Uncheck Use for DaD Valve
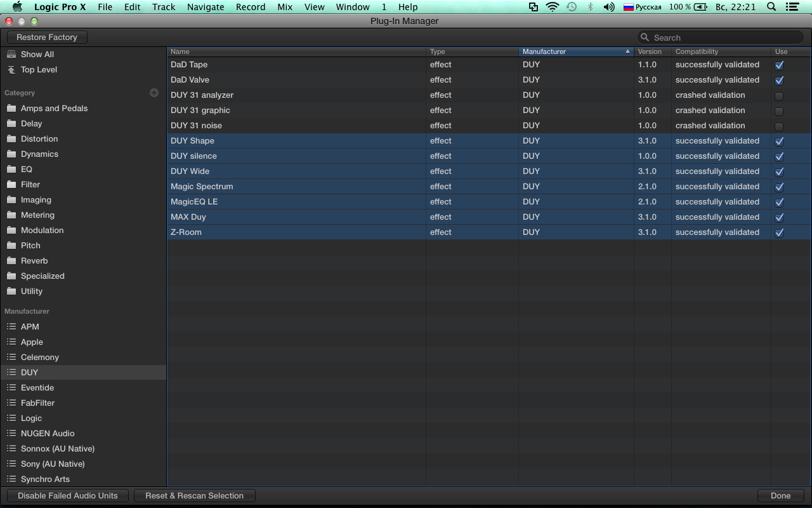This screenshot has width=812, height=508. [779, 80]
